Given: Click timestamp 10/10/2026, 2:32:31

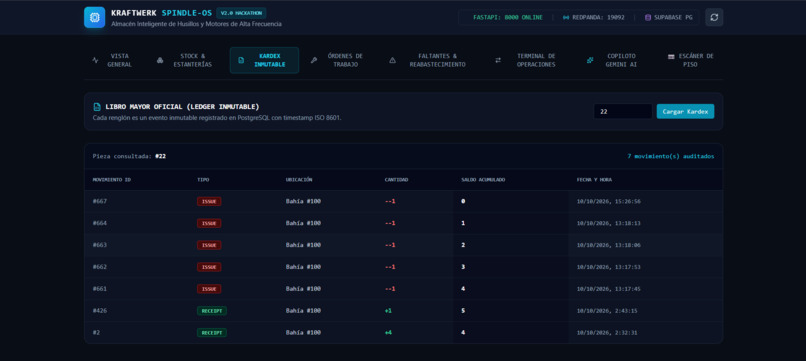Looking at the screenshot, I should click(607, 333).
